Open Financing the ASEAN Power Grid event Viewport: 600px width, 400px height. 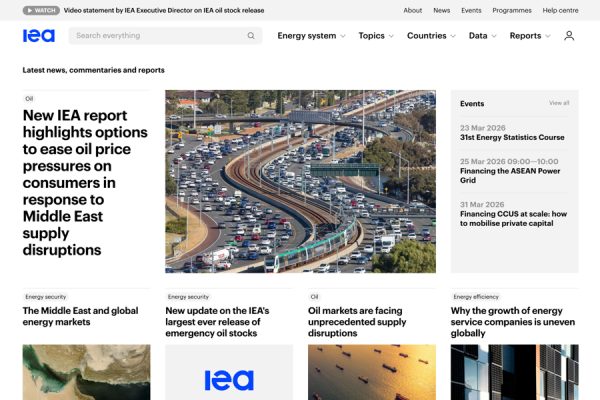[510, 176]
